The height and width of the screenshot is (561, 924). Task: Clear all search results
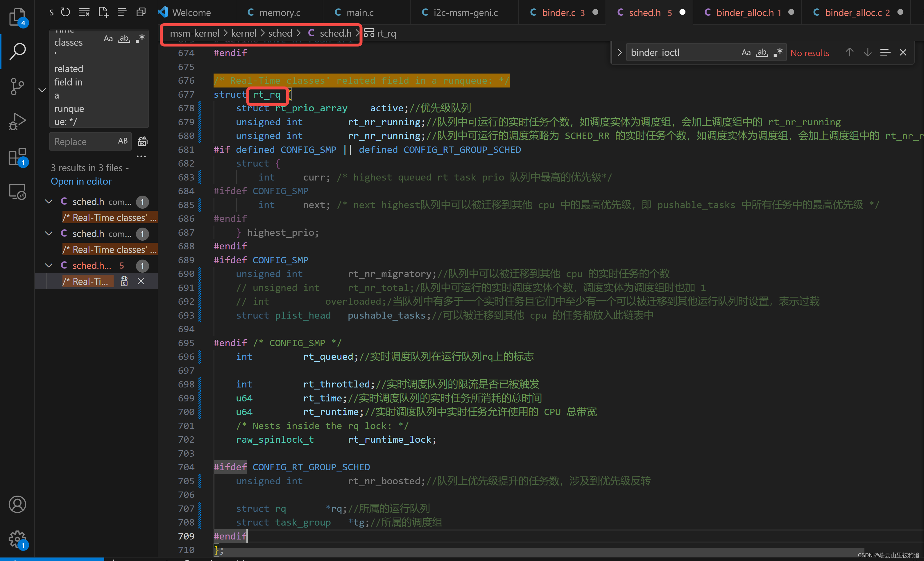[84, 12]
